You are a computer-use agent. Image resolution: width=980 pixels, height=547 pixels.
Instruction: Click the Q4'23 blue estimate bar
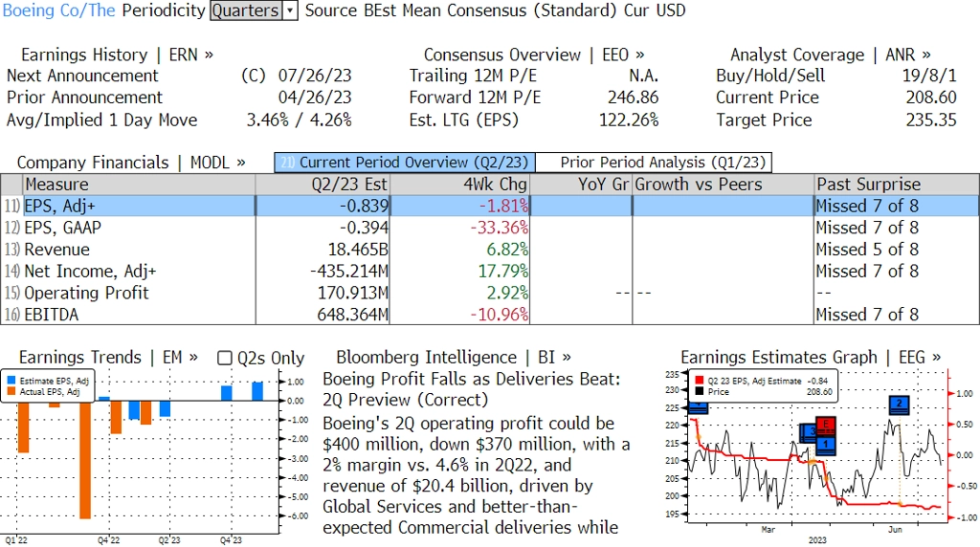(x=226, y=393)
